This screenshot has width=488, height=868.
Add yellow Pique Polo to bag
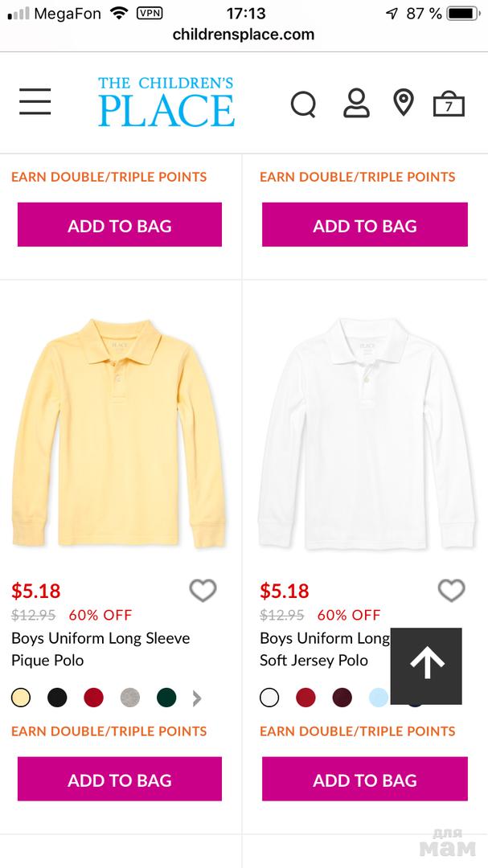pos(120,779)
